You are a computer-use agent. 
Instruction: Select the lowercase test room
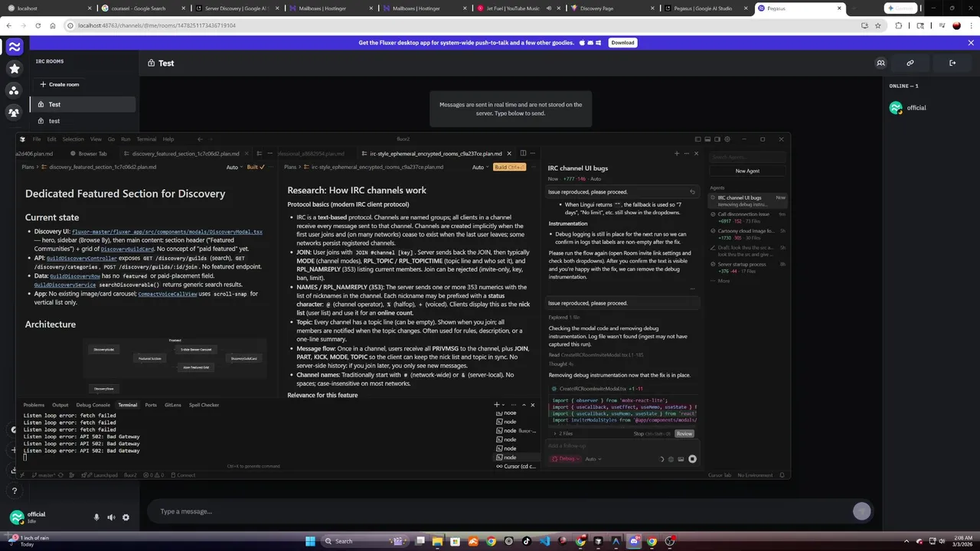[83, 121]
